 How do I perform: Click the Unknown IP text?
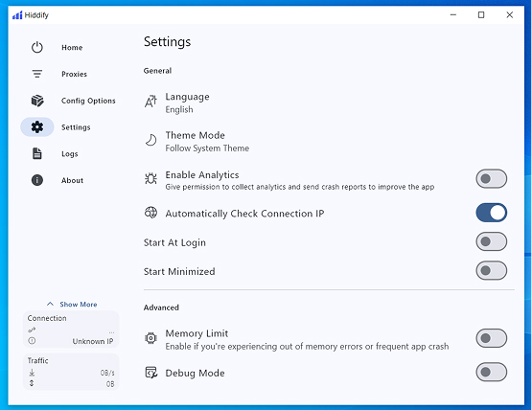click(x=93, y=341)
